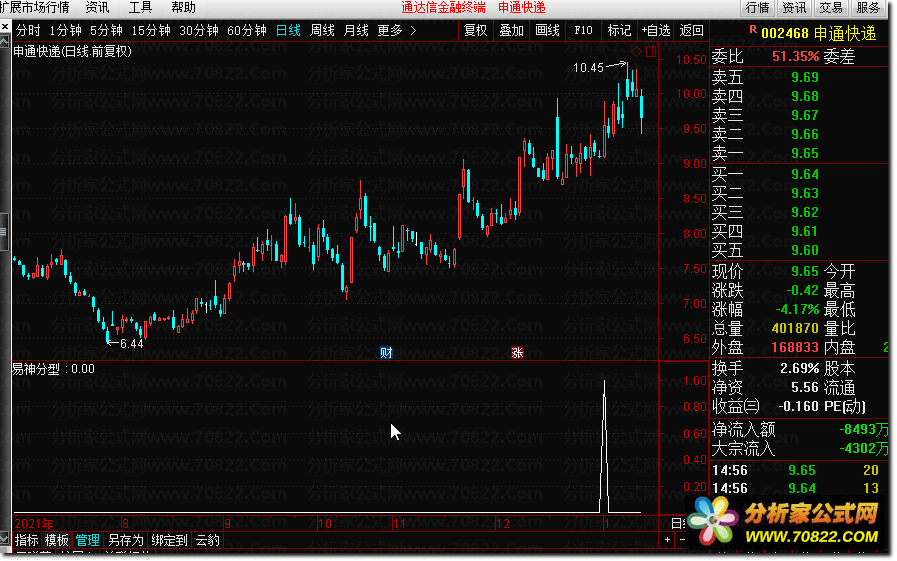Click the 委比 51.35% value
This screenshot has height=561, width=897.
(795, 56)
